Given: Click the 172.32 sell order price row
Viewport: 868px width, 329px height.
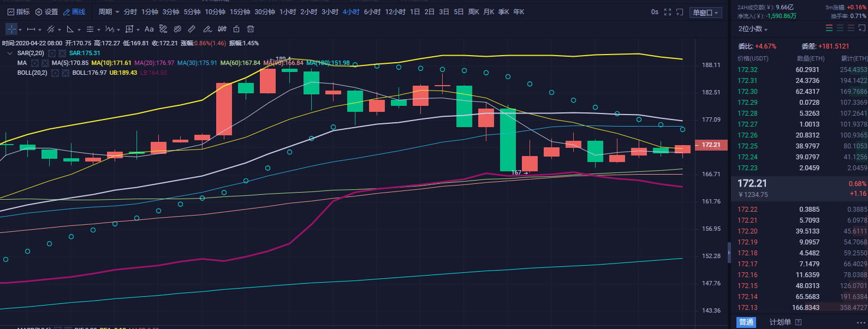Looking at the screenshot, I should click(x=747, y=70).
